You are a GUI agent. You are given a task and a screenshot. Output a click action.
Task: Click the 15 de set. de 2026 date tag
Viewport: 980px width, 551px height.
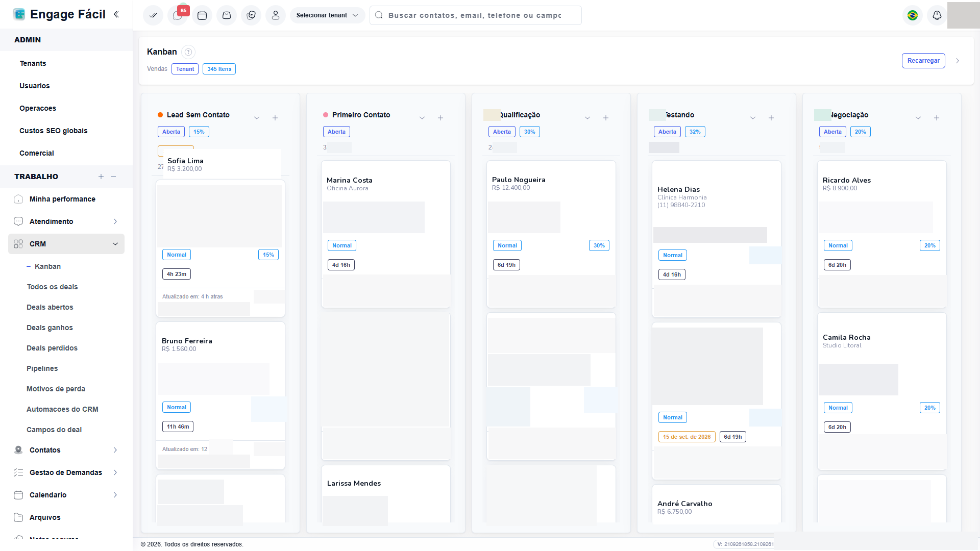pos(687,437)
